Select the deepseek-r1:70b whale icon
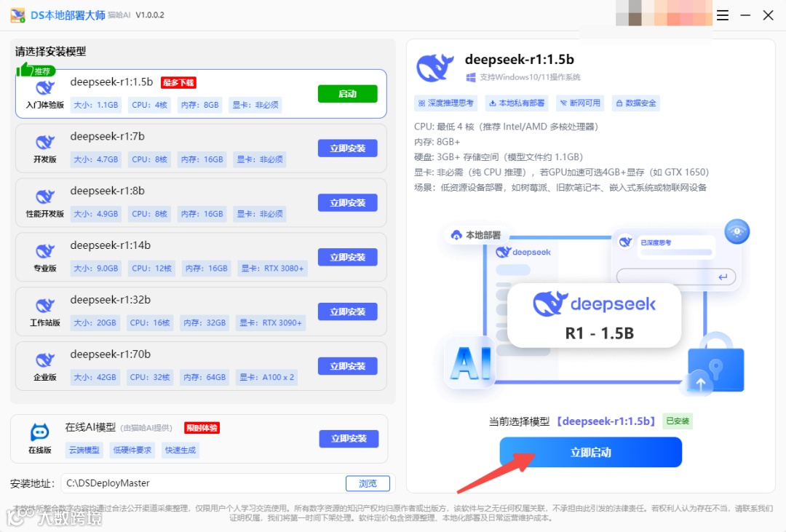The image size is (786, 532). (x=45, y=360)
